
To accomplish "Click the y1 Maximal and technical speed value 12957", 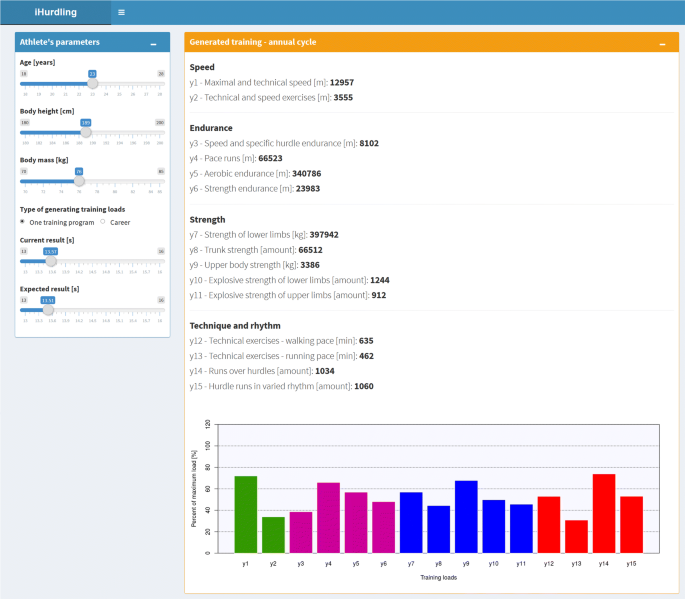I will pos(342,83).
